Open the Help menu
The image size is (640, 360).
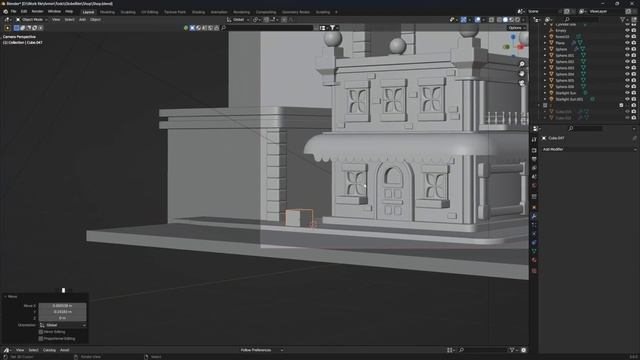coord(69,12)
